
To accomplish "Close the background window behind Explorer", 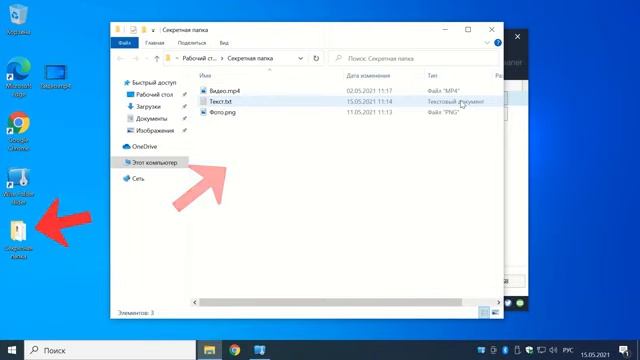I will coord(517,37).
